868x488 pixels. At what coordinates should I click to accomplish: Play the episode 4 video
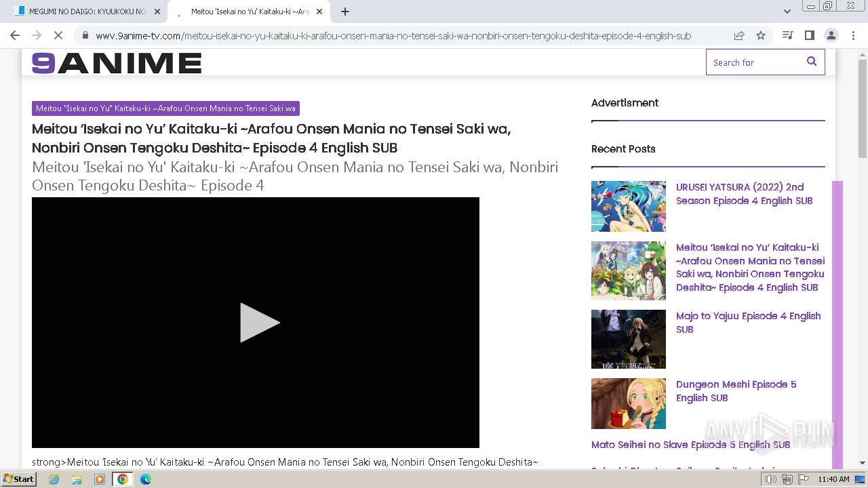[x=260, y=323]
